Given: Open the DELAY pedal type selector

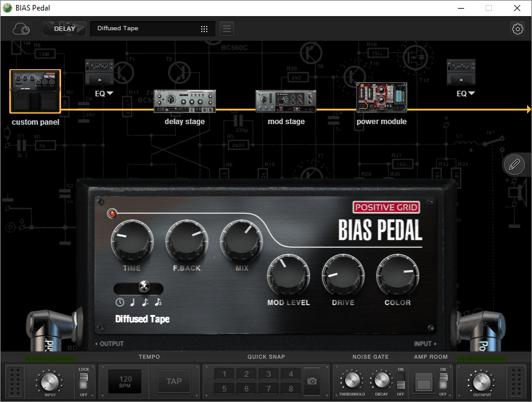Looking at the screenshot, I should (x=64, y=28).
